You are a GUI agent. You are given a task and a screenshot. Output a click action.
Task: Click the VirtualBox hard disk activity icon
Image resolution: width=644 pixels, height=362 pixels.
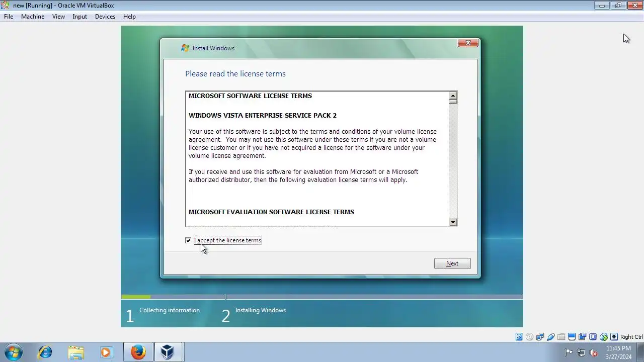(x=519, y=337)
